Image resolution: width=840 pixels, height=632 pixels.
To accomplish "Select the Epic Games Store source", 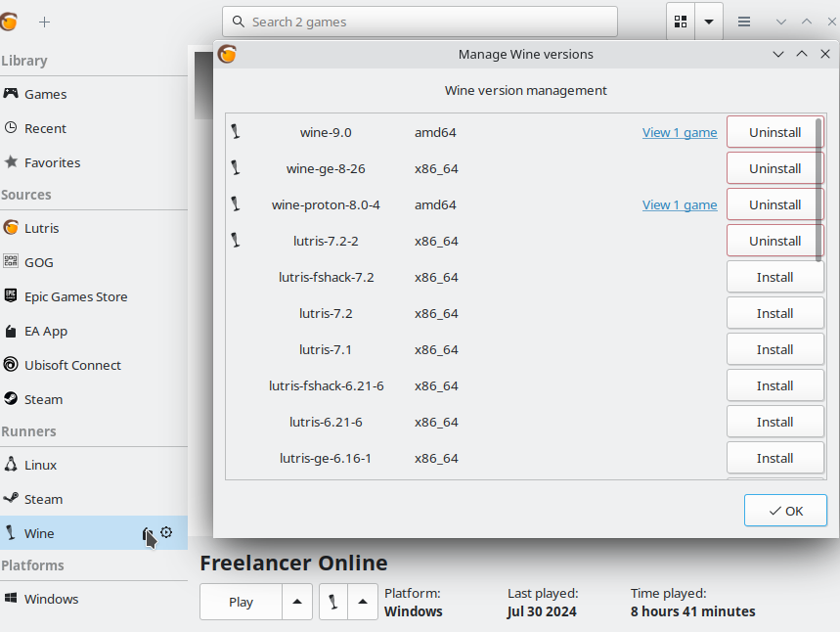I will [94, 297].
